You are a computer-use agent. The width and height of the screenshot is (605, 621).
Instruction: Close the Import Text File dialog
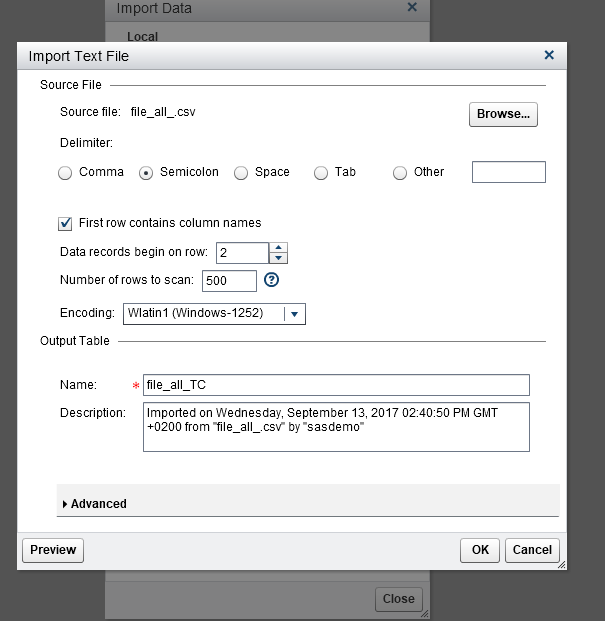click(549, 56)
